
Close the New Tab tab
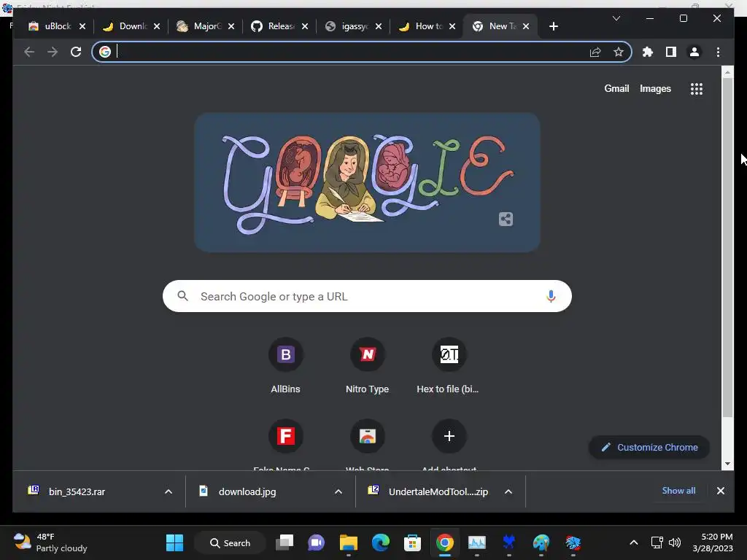click(x=526, y=26)
